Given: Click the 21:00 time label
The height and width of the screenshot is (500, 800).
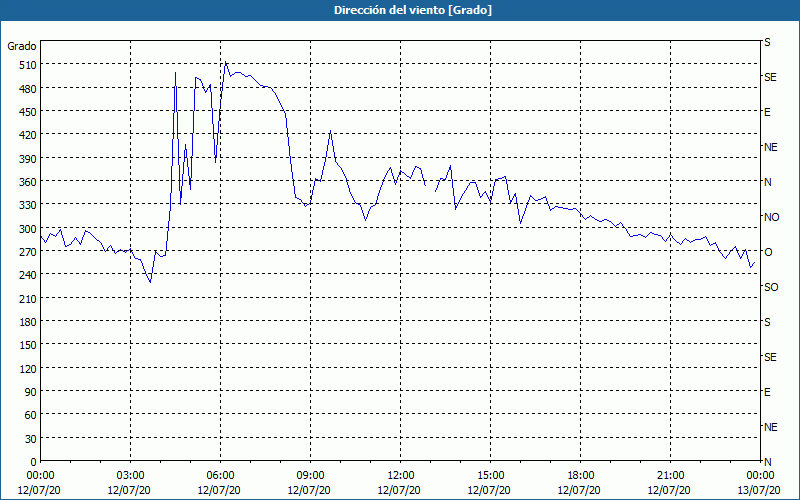Looking at the screenshot, I should pyautogui.click(x=670, y=476).
